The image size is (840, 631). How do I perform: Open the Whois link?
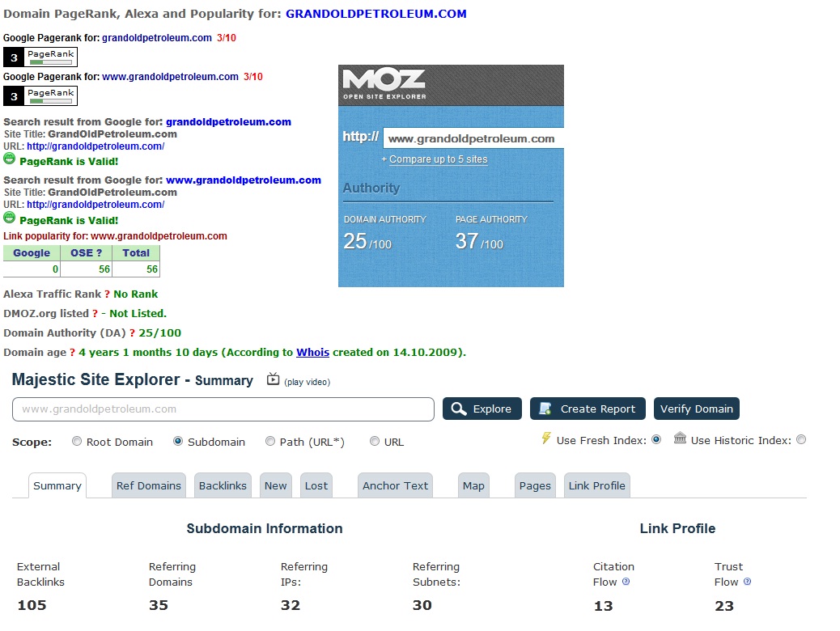(313, 353)
